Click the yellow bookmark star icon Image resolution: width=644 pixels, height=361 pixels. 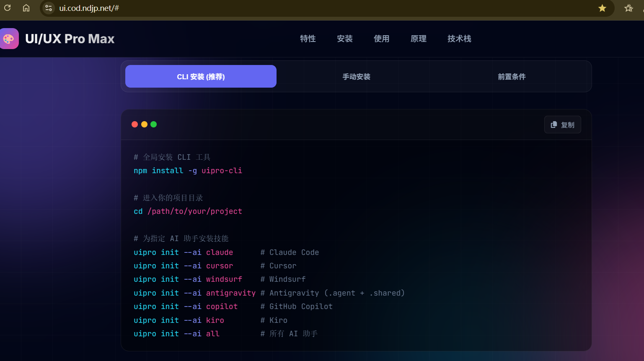click(602, 8)
